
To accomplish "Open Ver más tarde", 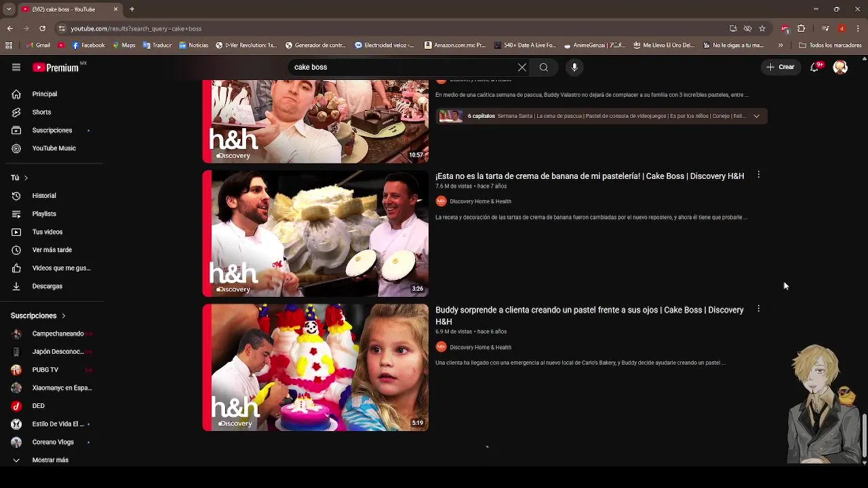I will pos(51,250).
